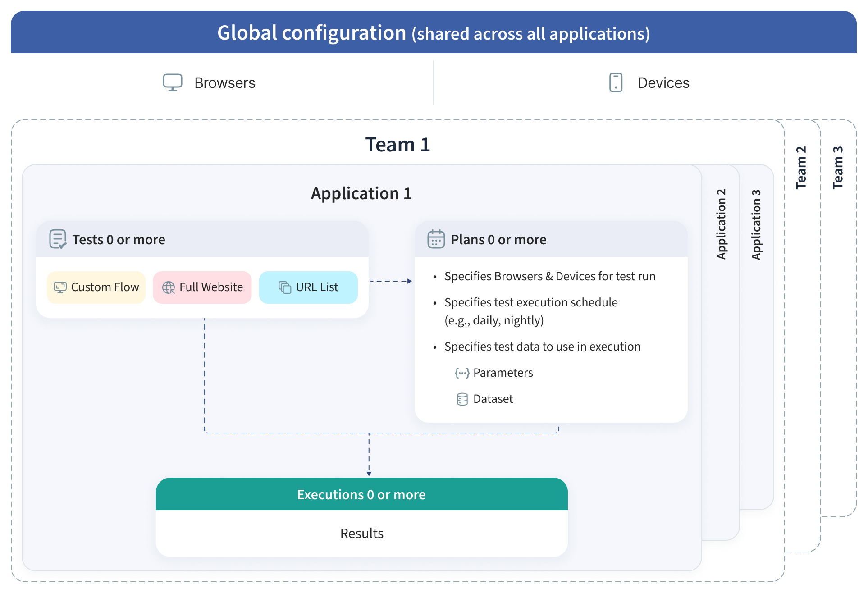Screen dimensions: 868x593
Task: Click the Devices phone icon
Action: tap(616, 82)
